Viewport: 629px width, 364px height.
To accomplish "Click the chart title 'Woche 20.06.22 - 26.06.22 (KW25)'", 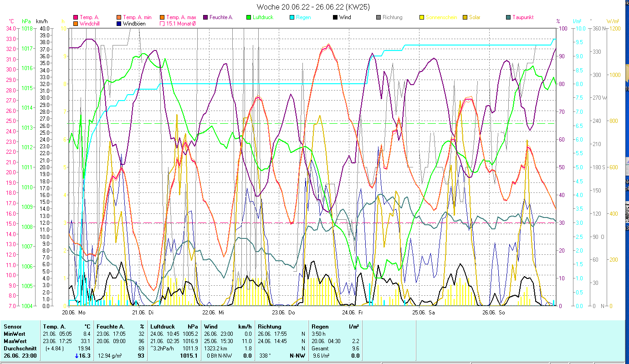I will [313, 7].
